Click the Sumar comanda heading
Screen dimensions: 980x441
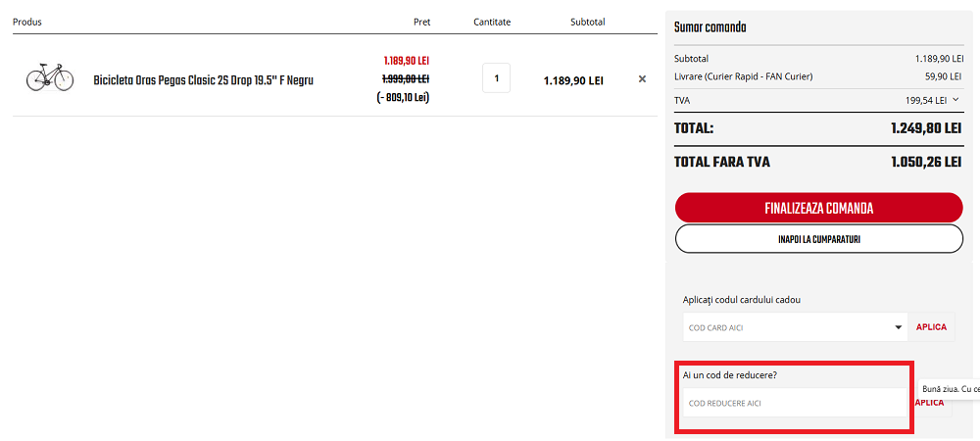point(710,27)
